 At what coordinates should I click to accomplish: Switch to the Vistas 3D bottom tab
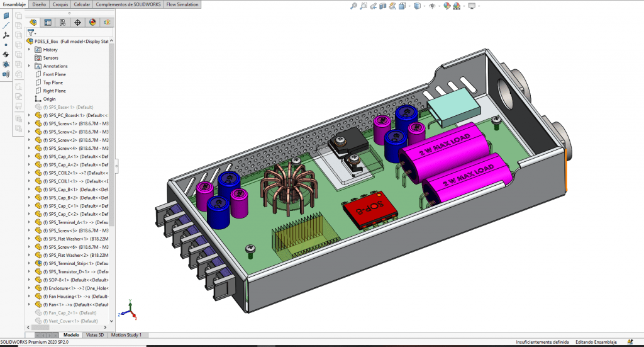95,335
